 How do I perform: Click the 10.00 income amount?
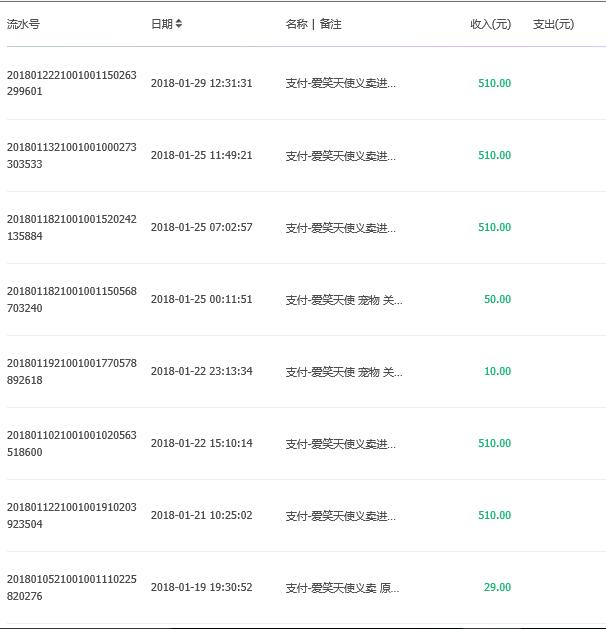pos(497,371)
